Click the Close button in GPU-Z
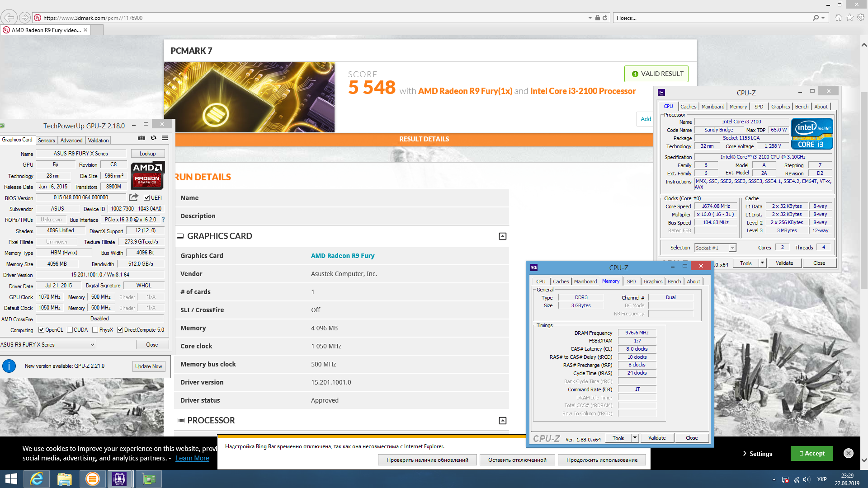 (152, 345)
